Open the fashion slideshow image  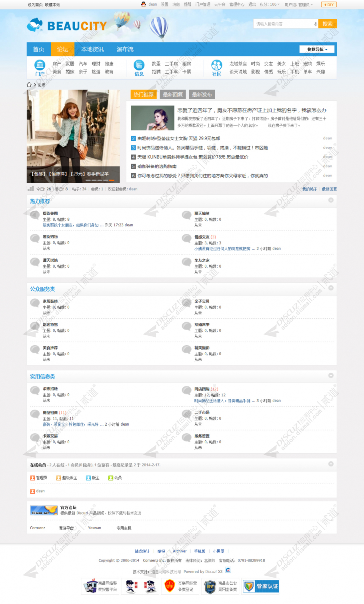pos(73,136)
